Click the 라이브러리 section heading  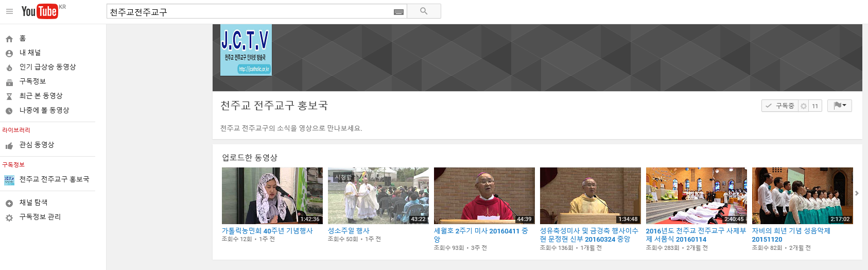(x=16, y=130)
